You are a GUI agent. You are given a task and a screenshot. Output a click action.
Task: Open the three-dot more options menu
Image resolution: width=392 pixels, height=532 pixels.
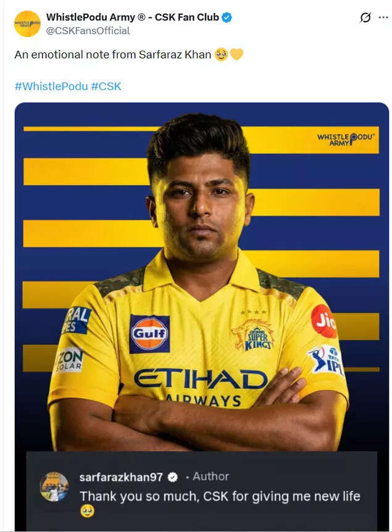pos(383,17)
